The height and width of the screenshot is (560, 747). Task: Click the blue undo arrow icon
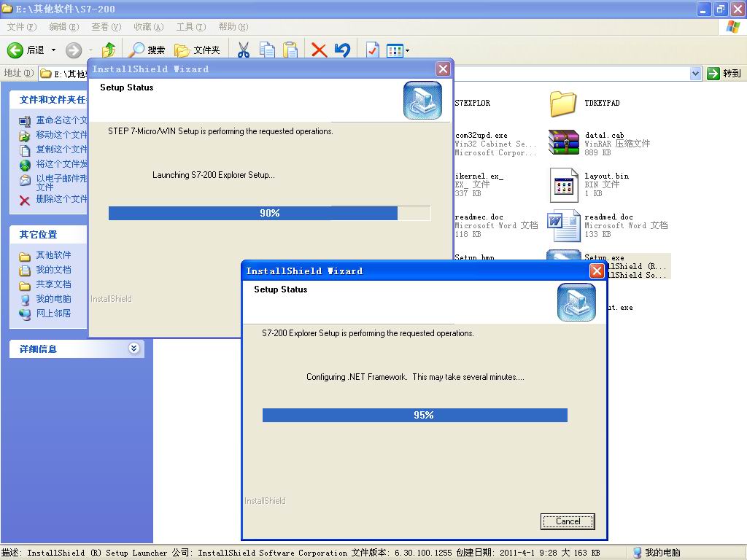pos(342,50)
